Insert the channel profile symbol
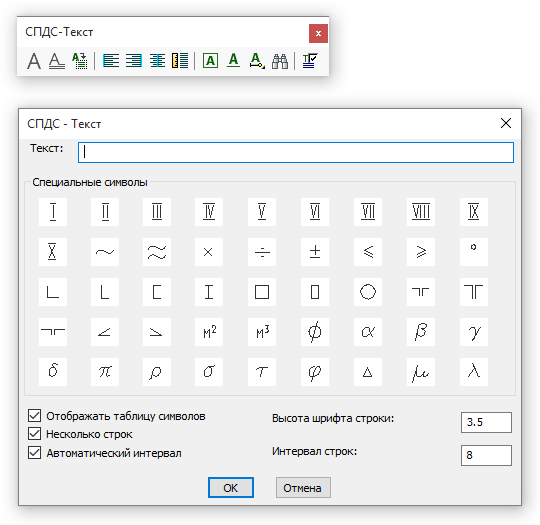The width and height of the screenshot is (540, 525). tap(157, 292)
